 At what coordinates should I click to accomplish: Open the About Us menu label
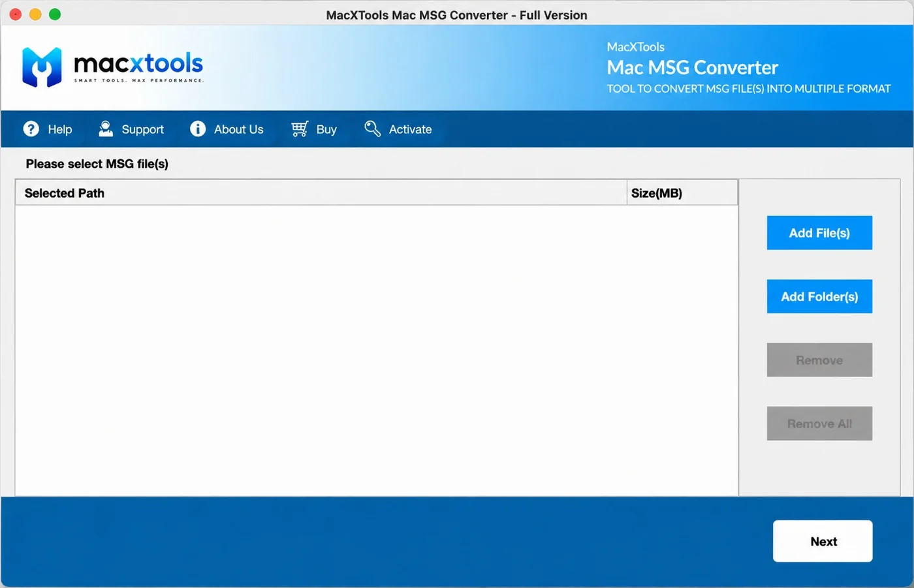[x=239, y=129]
